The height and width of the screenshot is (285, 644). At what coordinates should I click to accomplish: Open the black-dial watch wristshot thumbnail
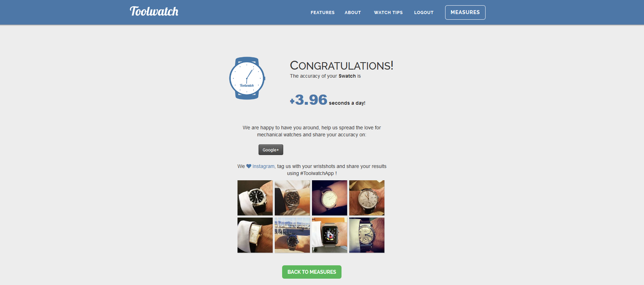pos(255,198)
